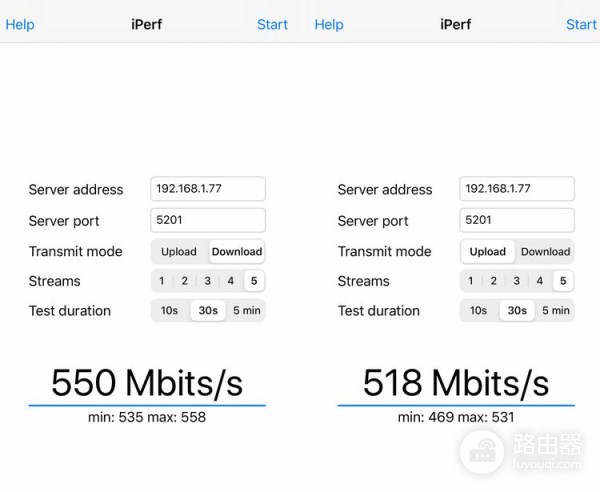This screenshot has width=600, height=492.
Task: Click the right panel's Server port field
Action: point(517,220)
